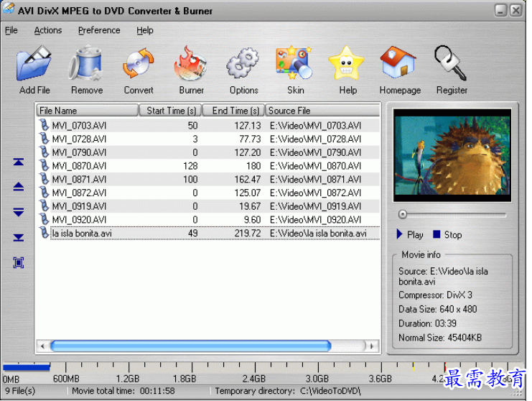Click the Register key icon
The width and height of the screenshot is (532, 401).
click(451, 63)
